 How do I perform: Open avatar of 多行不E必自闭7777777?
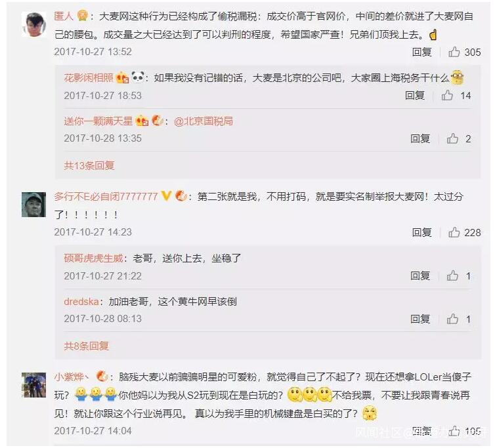click(x=33, y=205)
